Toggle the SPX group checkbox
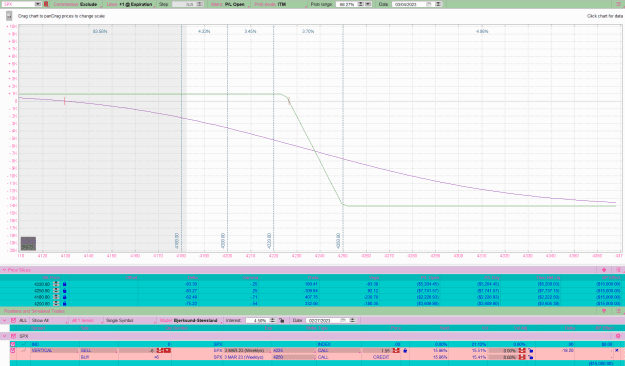This screenshot has height=366, width=625. coord(13,336)
